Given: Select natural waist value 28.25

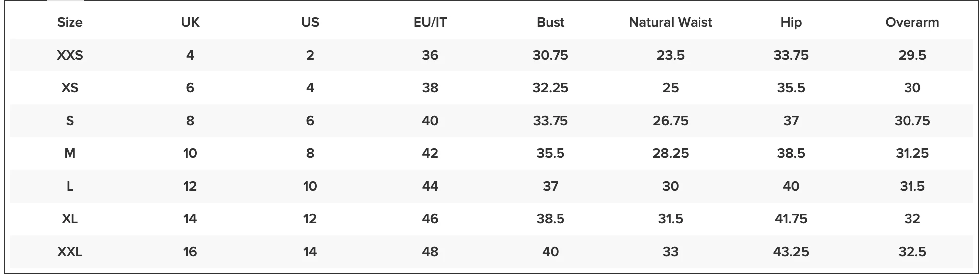Looking at the screenshot, I should 670,153.
